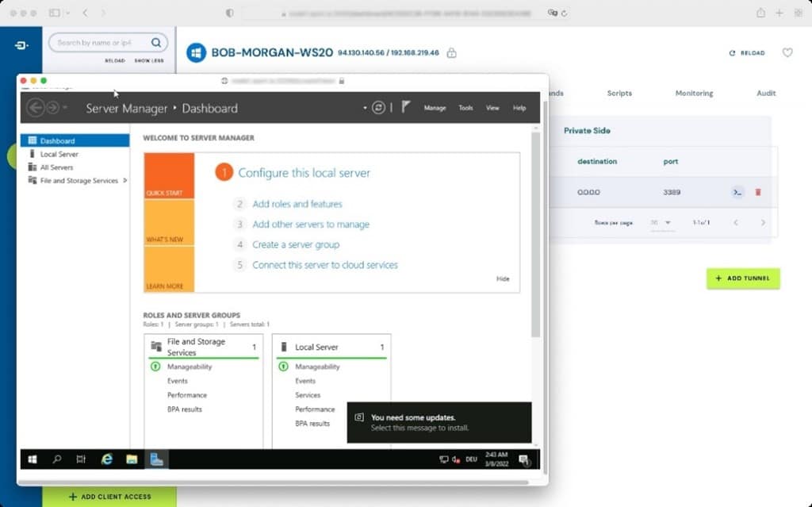
Task: Click the 'You need some updates' notification
Action: point(439,422)
